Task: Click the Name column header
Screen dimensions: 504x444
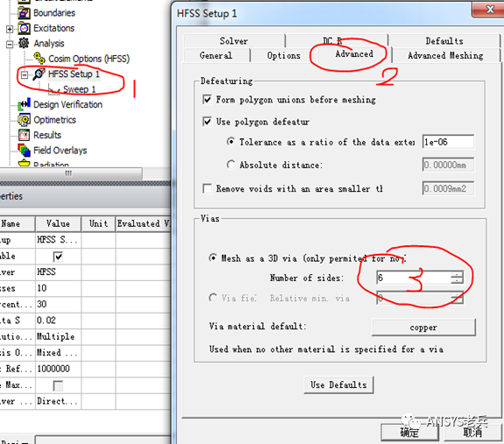Action: click(x=18, y=224)
